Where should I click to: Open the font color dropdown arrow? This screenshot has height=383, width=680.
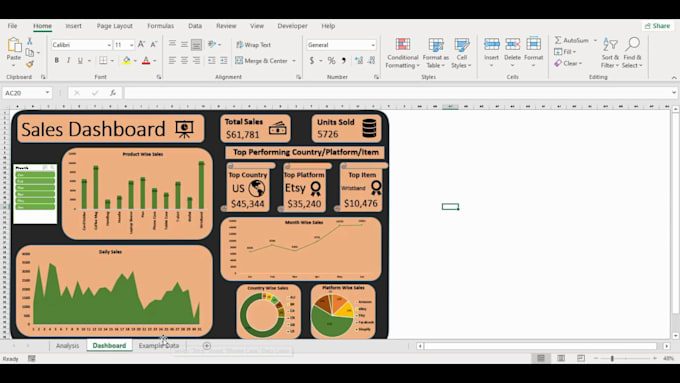155,61
